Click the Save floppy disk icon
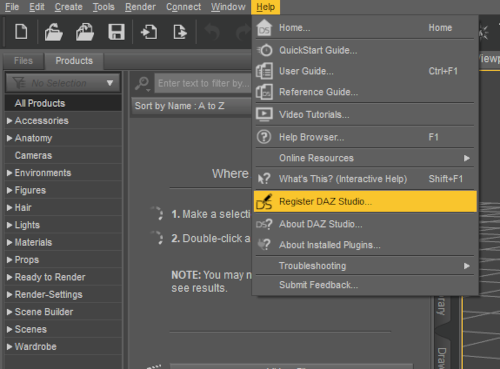Image resolution: width=500 pixels, height=369 pixels. click(116, 32)
